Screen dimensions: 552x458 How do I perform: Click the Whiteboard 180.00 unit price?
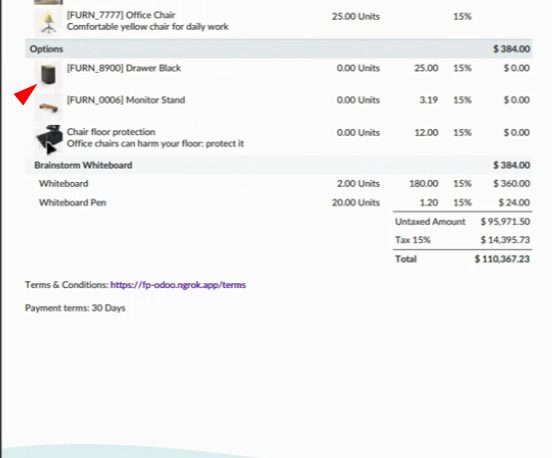[x=424, y=183]
